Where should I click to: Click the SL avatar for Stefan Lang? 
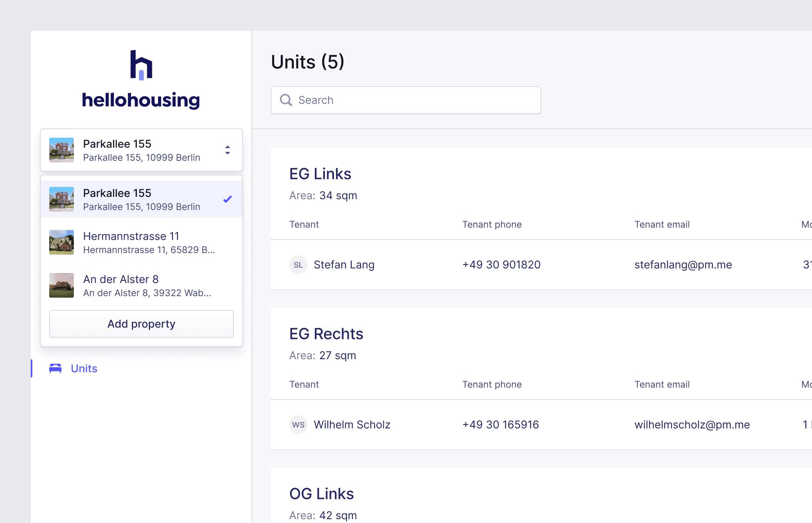pos(298,265)
